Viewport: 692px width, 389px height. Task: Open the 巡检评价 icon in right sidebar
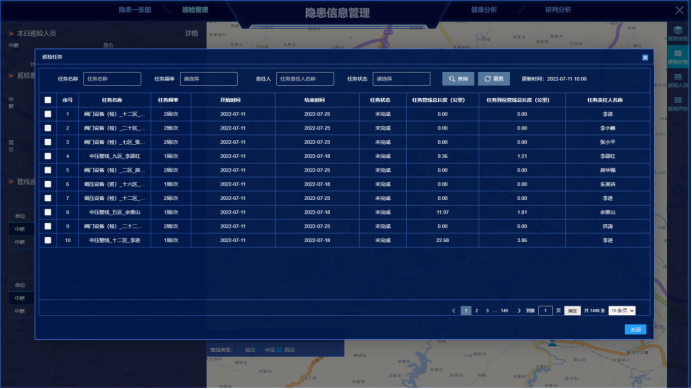click(677, 104)
